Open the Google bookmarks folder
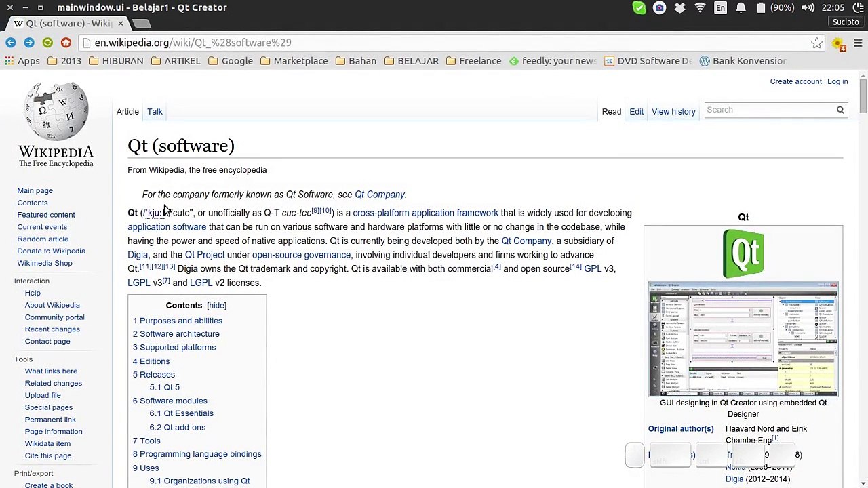Viewport: 868px width, 488px height. click(230, 61)
